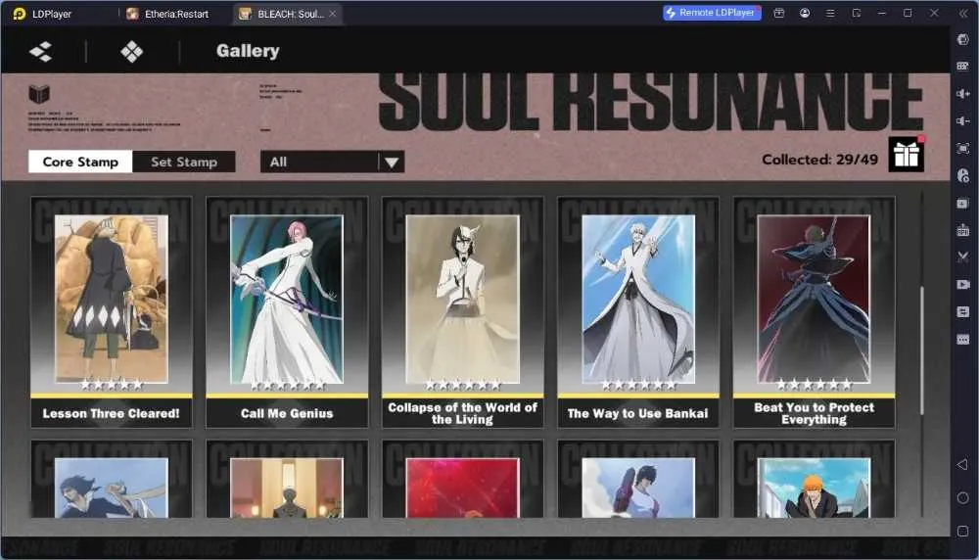Open the book icon under the Gallery header
This screenshot has width=979, height=560.
39,94
